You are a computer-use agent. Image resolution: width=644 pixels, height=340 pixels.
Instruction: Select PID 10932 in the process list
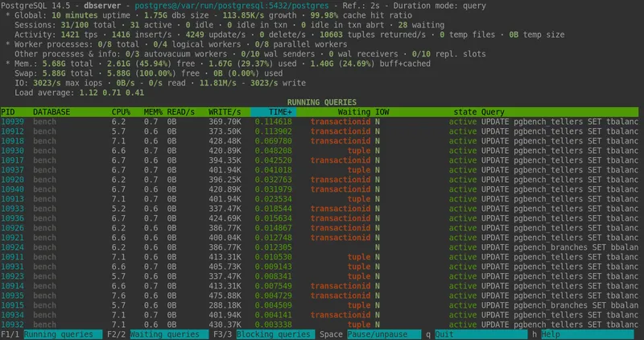(12, 325)
